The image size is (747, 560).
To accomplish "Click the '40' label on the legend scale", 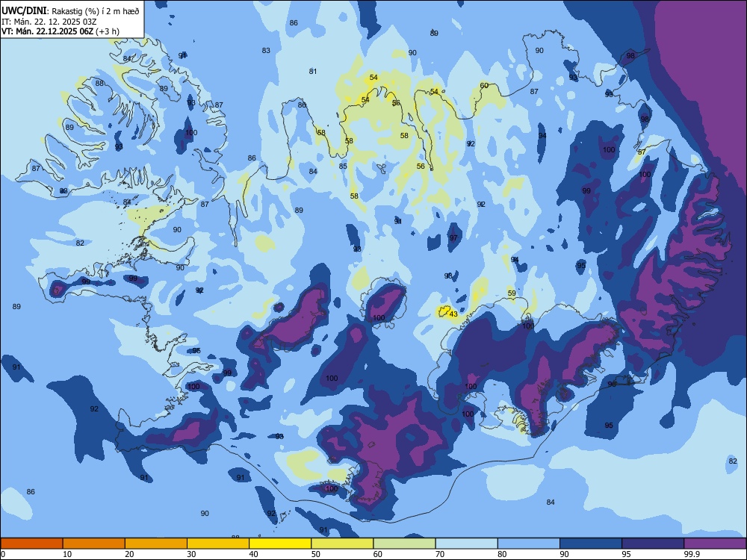I will pyautogui.click(x=253, y=554).
